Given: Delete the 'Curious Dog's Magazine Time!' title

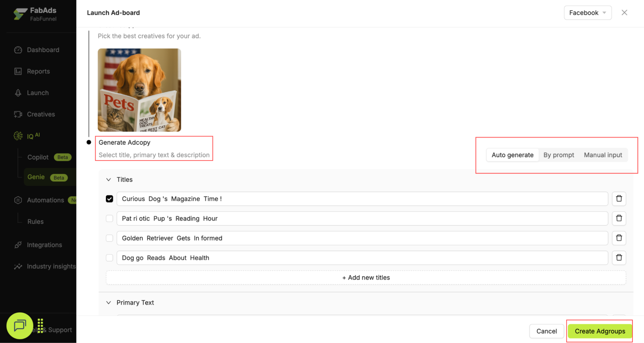Looking at the screenshot, I should coord(619,199).
